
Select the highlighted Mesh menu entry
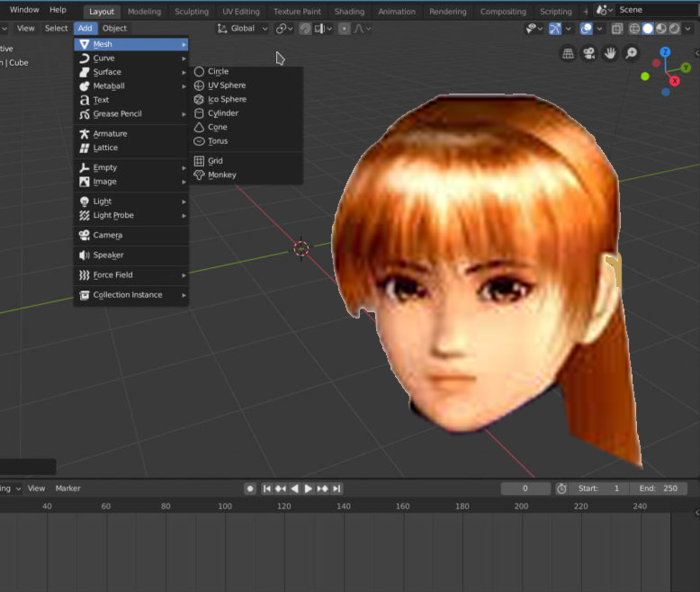pyautogui.click(x=131, y=44)
